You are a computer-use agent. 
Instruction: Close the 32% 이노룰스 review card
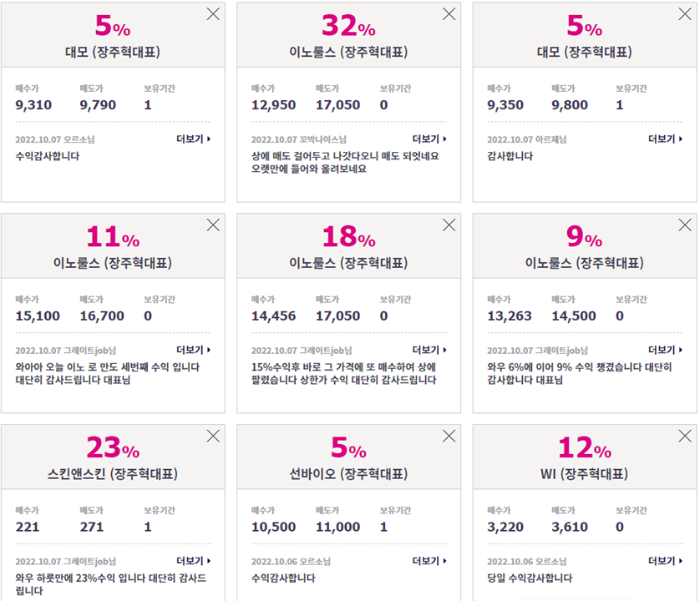(449, 14)
